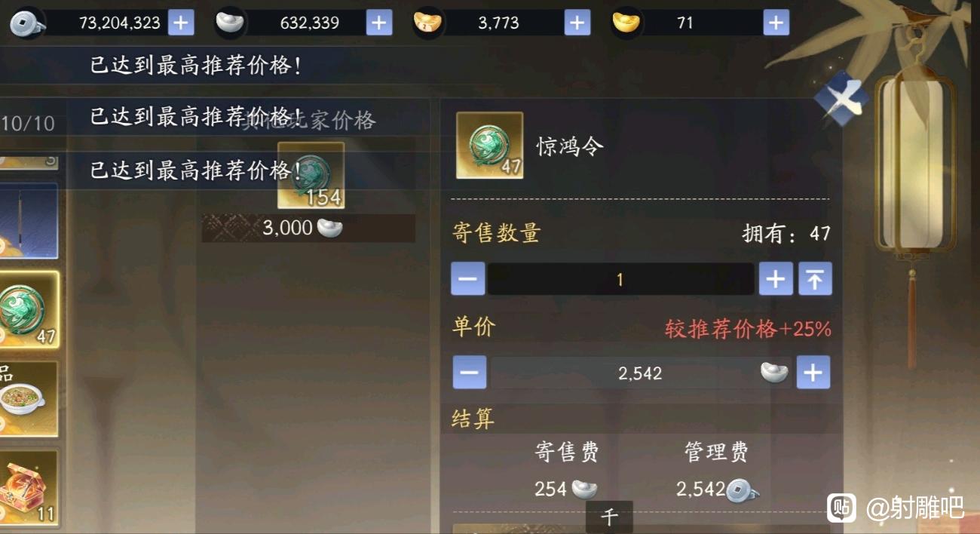Viewport: 980px width, 534px height.
Task: Select the 惊鸿令 token with 47 in the inventory
Action: point(29,310)
